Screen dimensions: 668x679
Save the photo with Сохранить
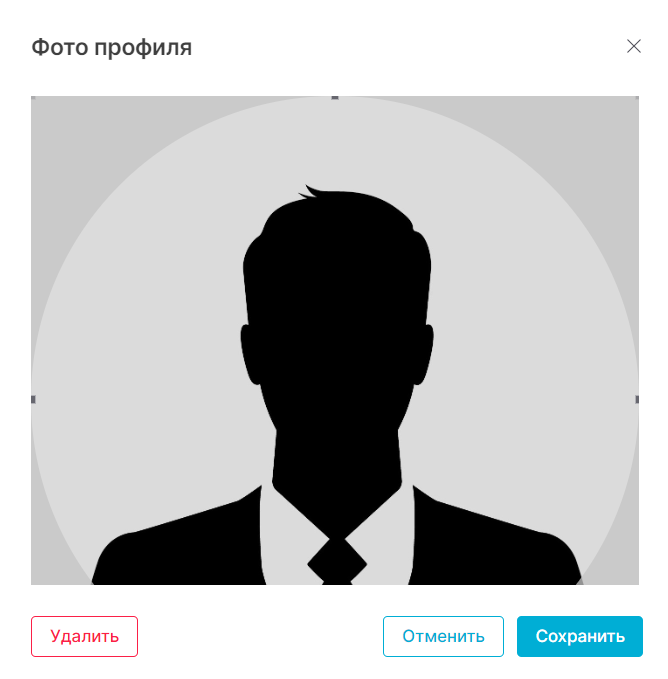click(580, 636)
